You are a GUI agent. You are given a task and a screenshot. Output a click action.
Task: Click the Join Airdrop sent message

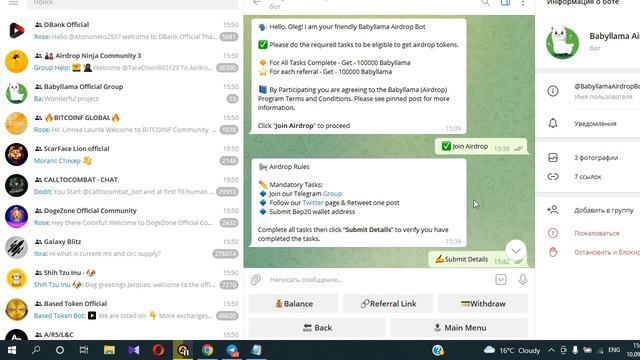point(481,147)
